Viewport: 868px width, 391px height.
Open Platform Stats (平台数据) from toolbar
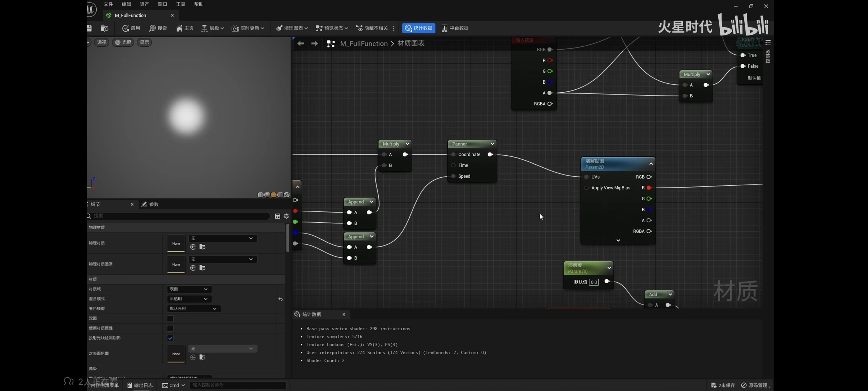455,28
